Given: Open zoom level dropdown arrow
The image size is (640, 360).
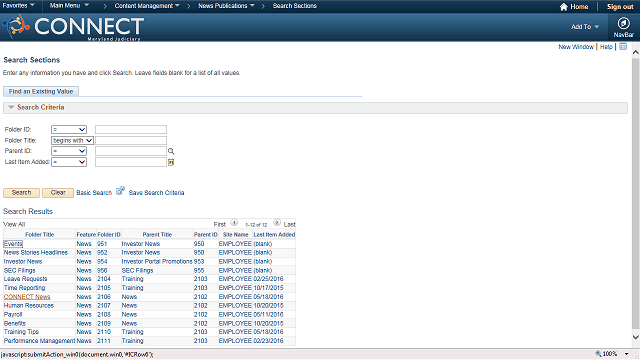Looking at the screenshot, I should pyautogui.click(x=627, y=354).
